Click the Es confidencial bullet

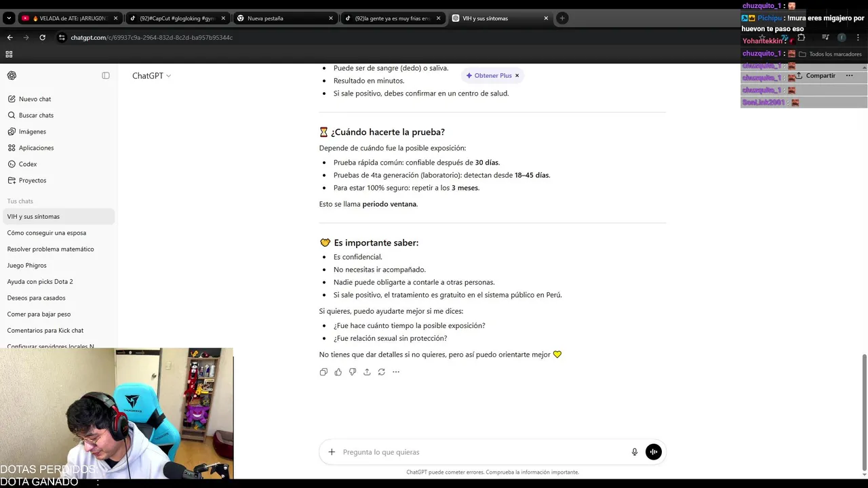pos(358,257)
